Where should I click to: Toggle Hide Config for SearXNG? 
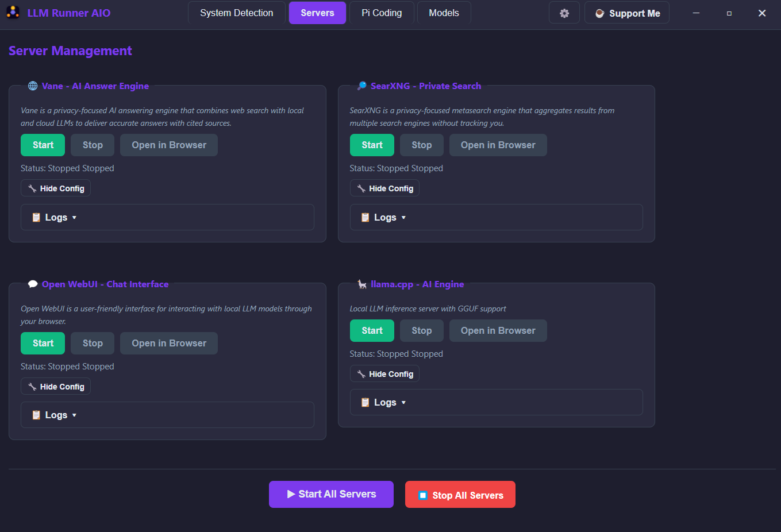coord(384,188)
